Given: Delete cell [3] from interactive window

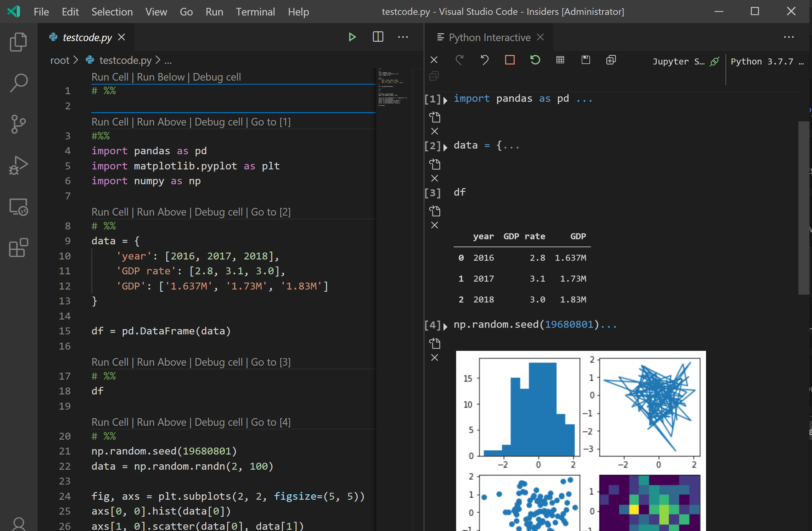Looking at the screenshot, I should pos(435,225).
